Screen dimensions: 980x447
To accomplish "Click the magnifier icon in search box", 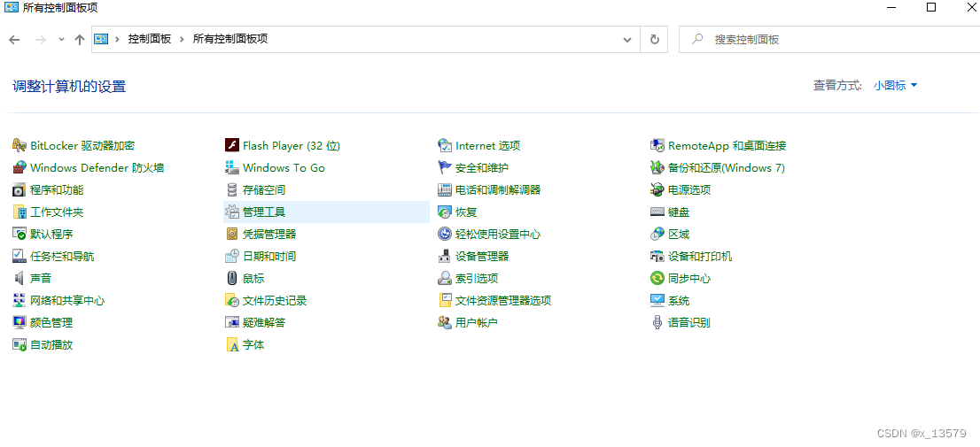I will [697, 39].
